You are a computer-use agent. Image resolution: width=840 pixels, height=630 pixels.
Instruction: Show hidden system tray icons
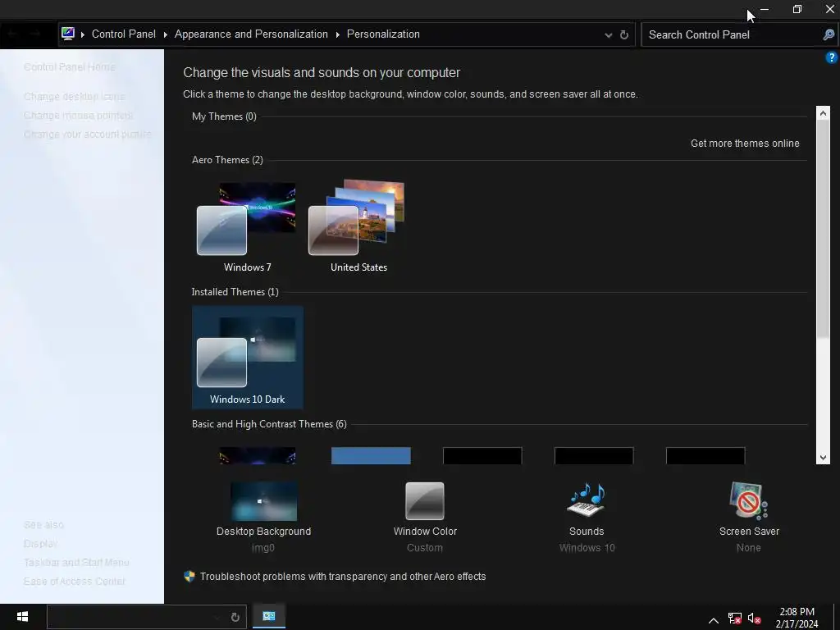(714, 620)
